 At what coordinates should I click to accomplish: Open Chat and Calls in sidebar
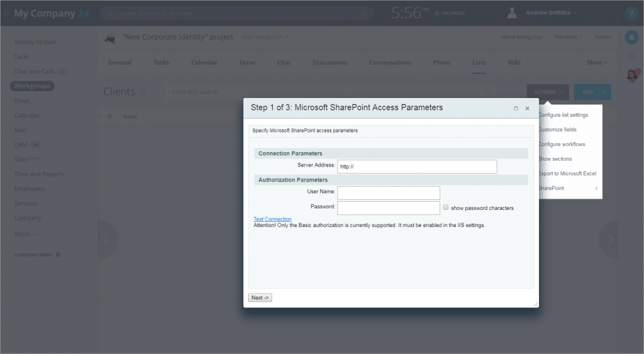pyautogui.click(x=35, y=72)
